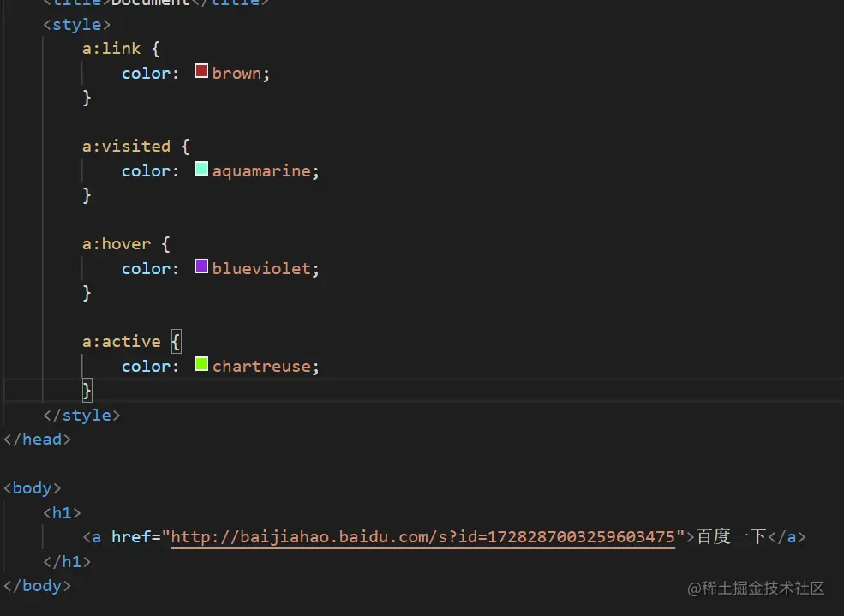Click the opening style tag

pos(75,24)
